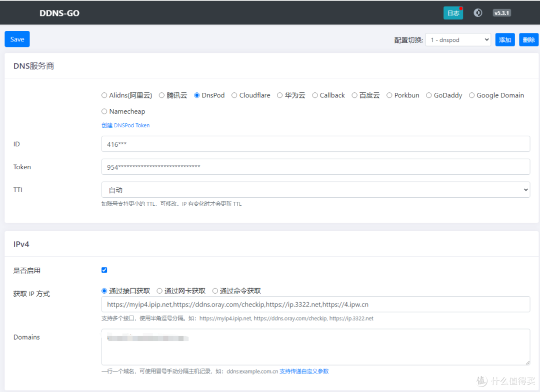Viewport: 540px width, 392px height.
Task: Click the IPv4 section heading
Action: [21, 244]
